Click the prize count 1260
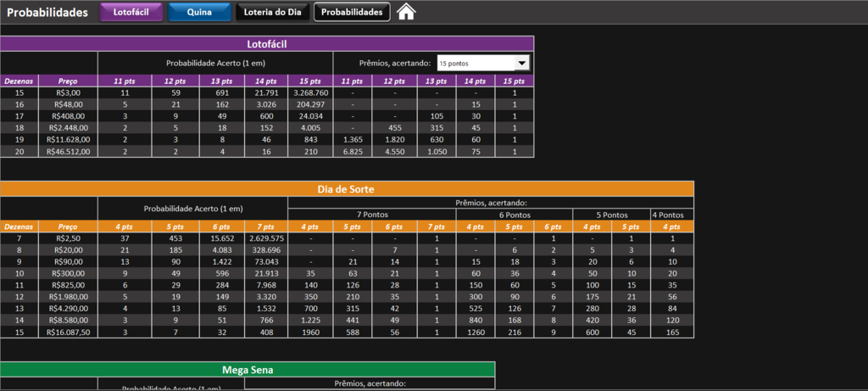This screenshot has width=868, height=391. point(476,332)
